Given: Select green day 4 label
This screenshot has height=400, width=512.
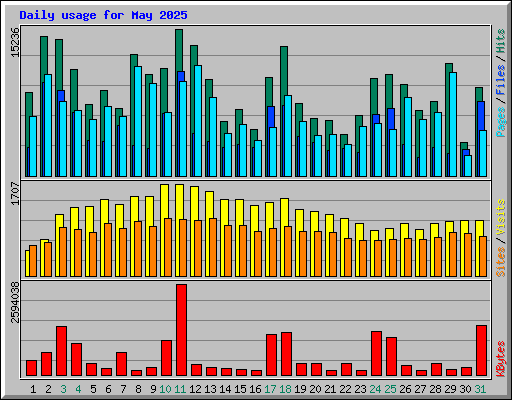Looking at the screenshot, I should coord(78,389).
